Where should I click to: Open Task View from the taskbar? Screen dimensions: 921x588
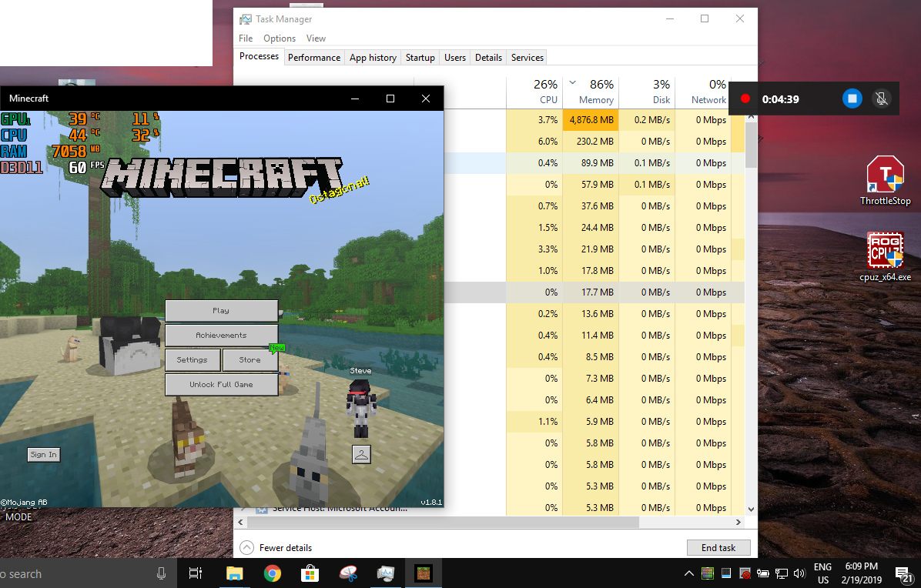[x=196, y=573]
